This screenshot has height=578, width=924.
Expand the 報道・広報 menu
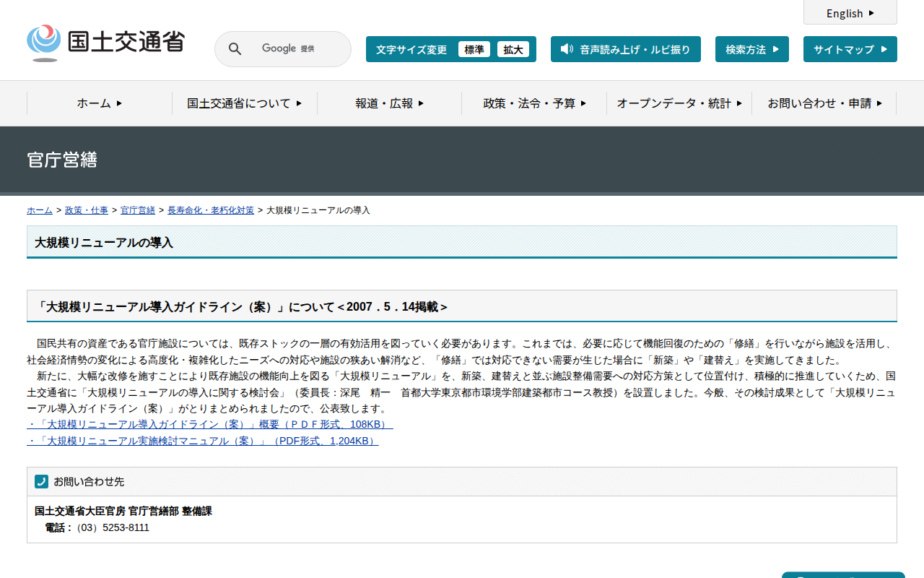[x=389, y=103]
